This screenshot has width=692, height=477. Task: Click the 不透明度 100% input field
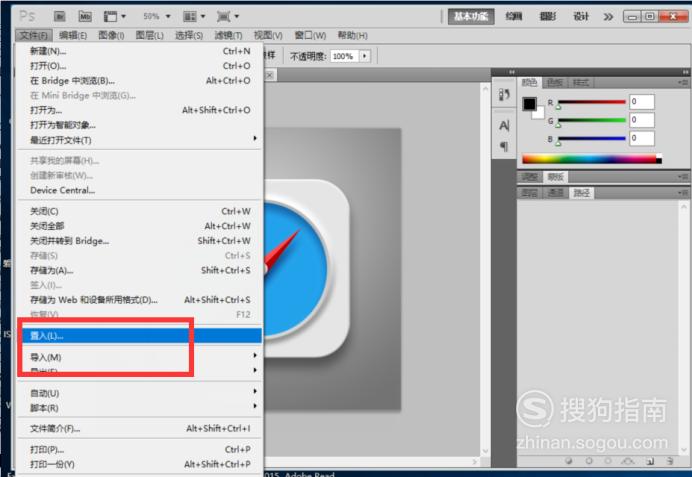[x=344, y=56]
